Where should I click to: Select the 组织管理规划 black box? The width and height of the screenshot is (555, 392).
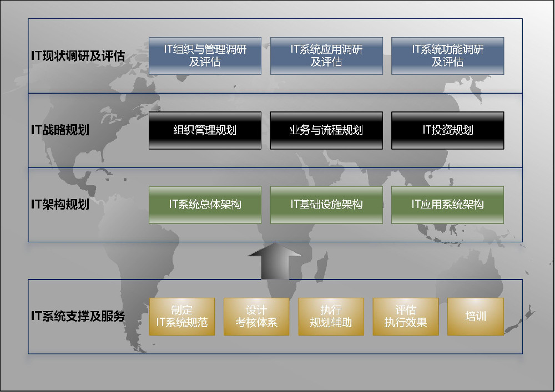pos(205,131)
